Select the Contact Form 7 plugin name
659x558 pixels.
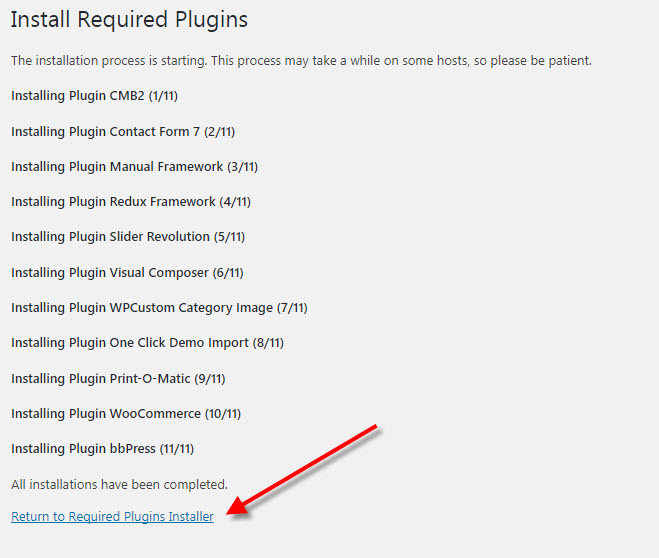(154, 131)
